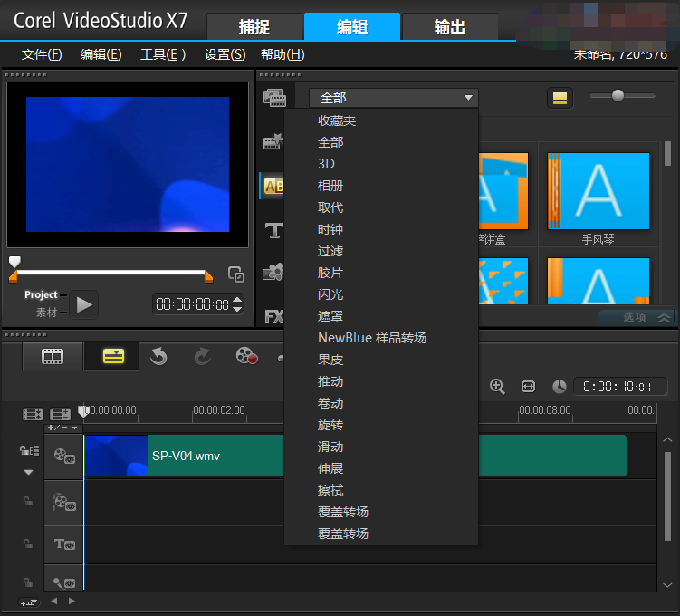Click the Record/Capture option icon
Image resolution: width=680 pixels, height=616 pixels.
point(246,357)
